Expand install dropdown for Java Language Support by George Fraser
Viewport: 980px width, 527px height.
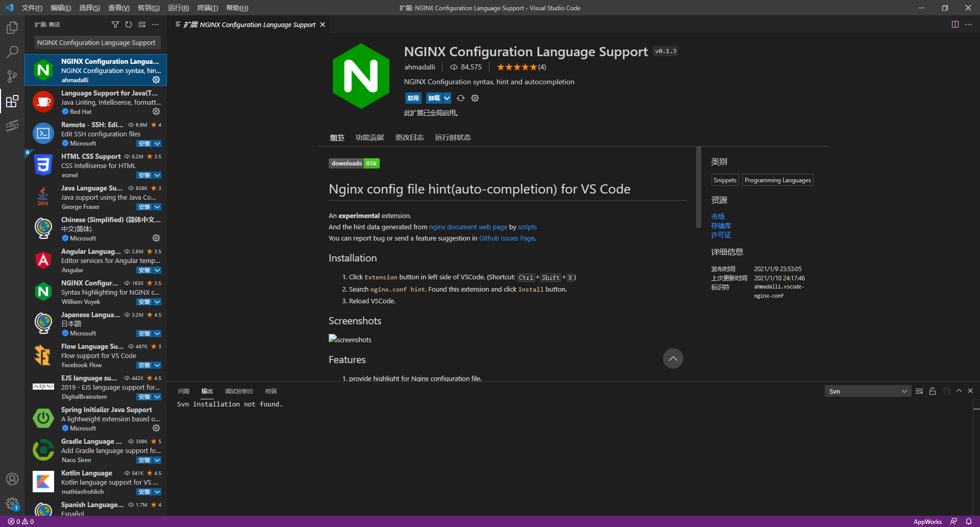pos(157,207)
